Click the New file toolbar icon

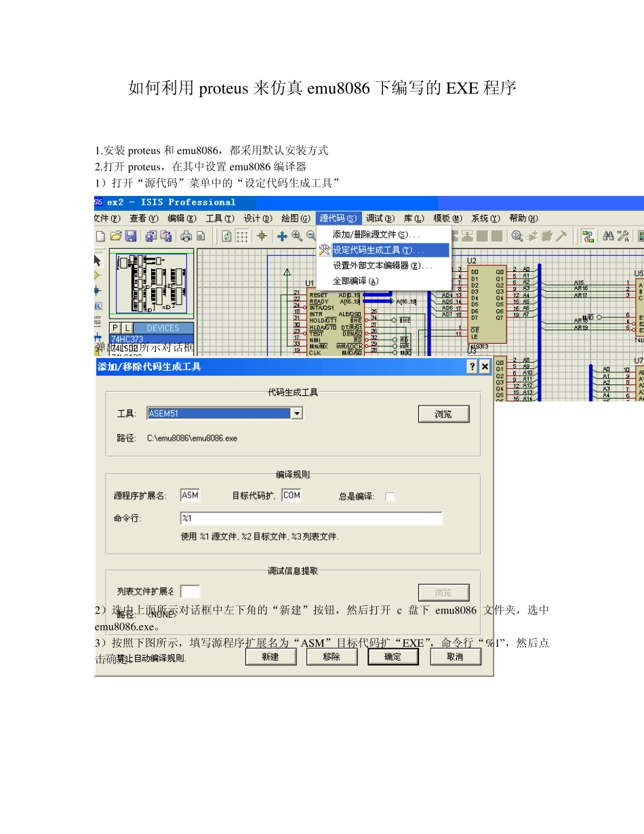(x=100, y=236)
